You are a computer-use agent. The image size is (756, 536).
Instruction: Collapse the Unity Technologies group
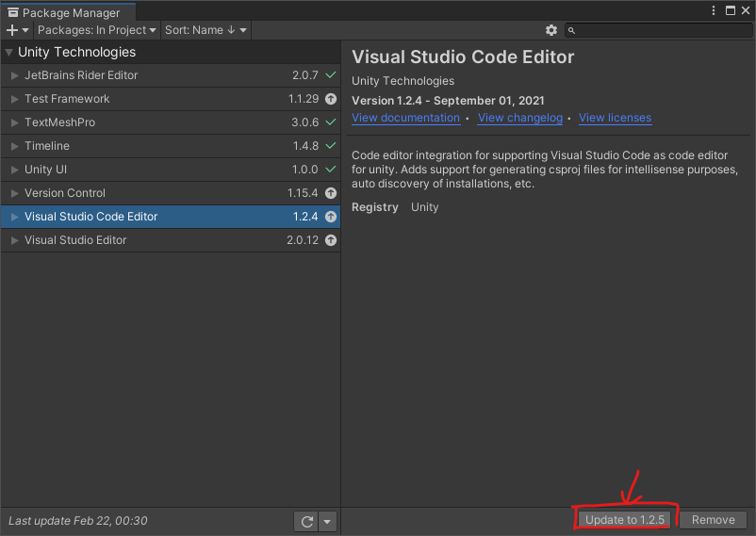point(9,52)
